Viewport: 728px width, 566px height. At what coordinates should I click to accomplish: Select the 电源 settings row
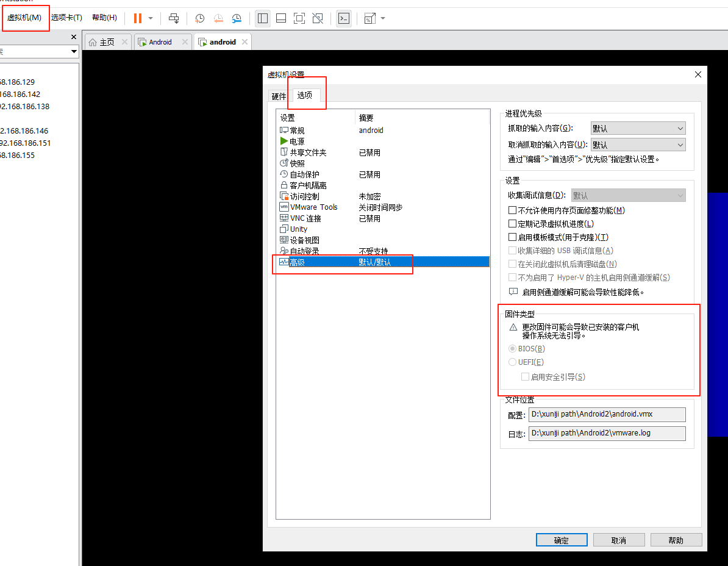click(x=382, y=141)
